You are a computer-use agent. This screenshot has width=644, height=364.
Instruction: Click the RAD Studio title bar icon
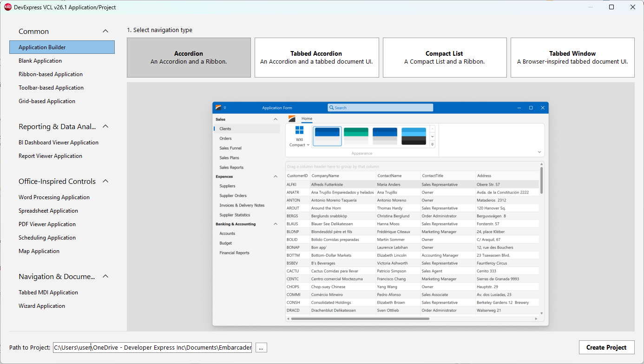[x=8, y=7]
